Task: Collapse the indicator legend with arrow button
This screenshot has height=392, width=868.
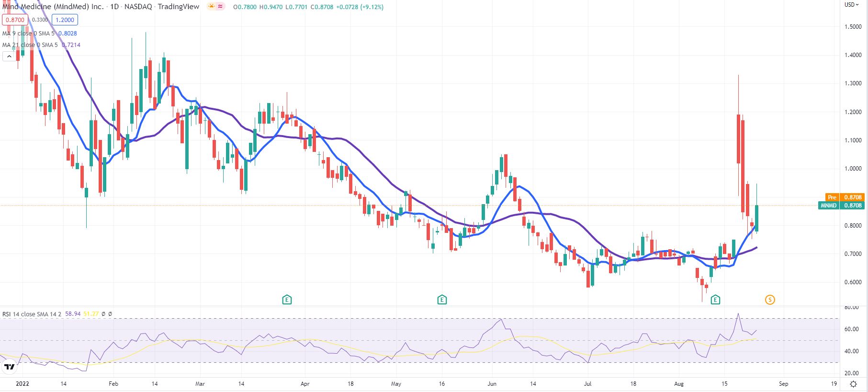Action: tap(9, 57)
